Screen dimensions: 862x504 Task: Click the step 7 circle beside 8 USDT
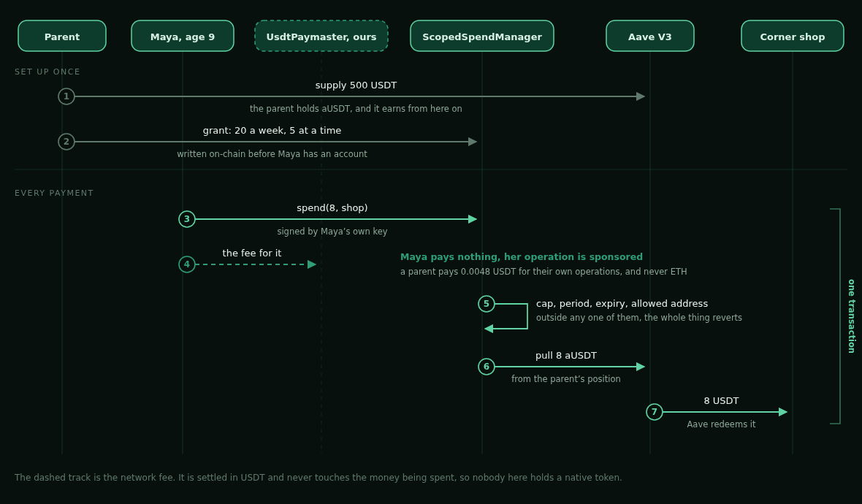pos(655,412)
